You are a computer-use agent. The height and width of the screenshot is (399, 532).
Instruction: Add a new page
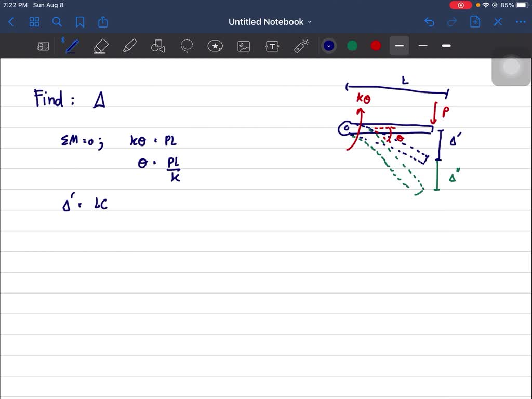[475, 22]
